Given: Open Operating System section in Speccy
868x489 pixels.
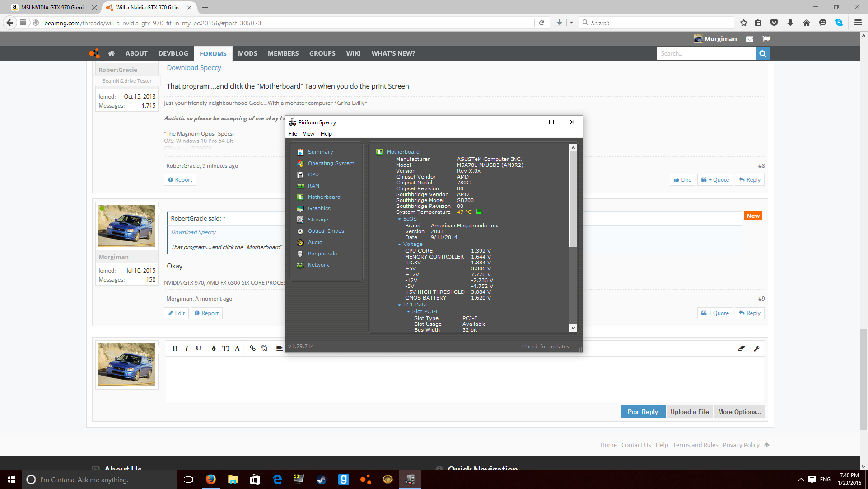Looking at the screenshot, I should 331,163.
